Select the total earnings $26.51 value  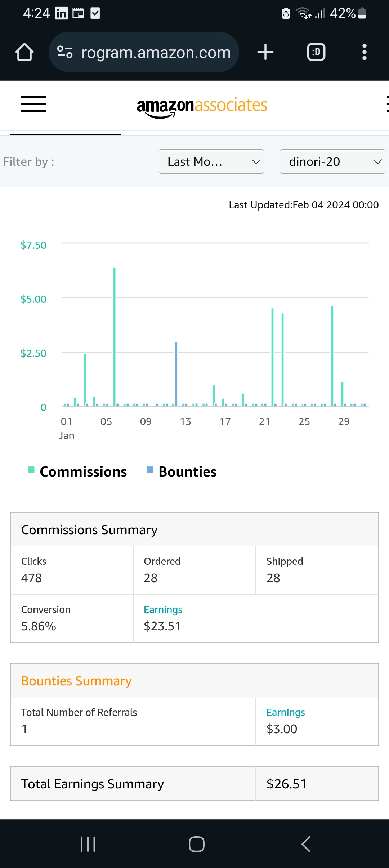click(287, 784)
